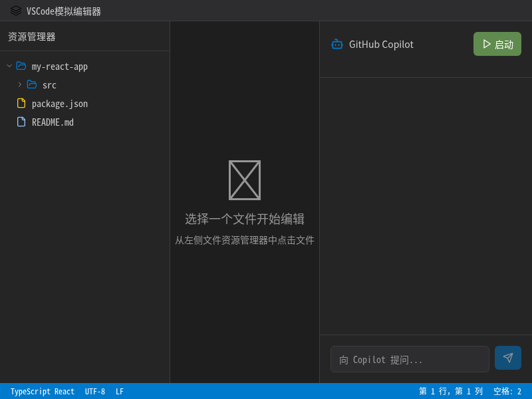Screen dimensions: 532x399
Task: Click the LF line ending status entry
Action: tap(120, 392)
